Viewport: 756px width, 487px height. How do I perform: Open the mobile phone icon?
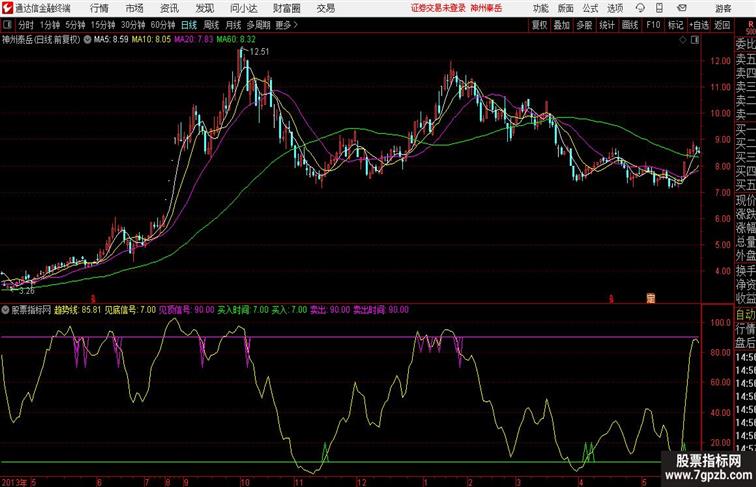tap(660, 8)
